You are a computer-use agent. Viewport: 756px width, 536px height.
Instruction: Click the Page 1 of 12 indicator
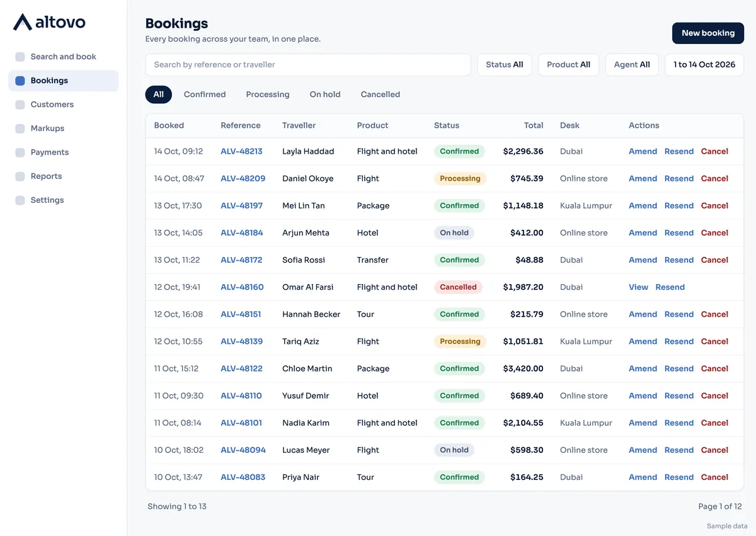point(719,506)
